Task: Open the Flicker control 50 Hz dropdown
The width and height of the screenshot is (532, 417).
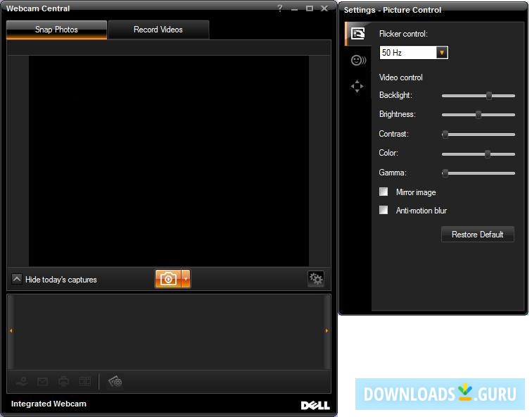Action: [414, 53]
